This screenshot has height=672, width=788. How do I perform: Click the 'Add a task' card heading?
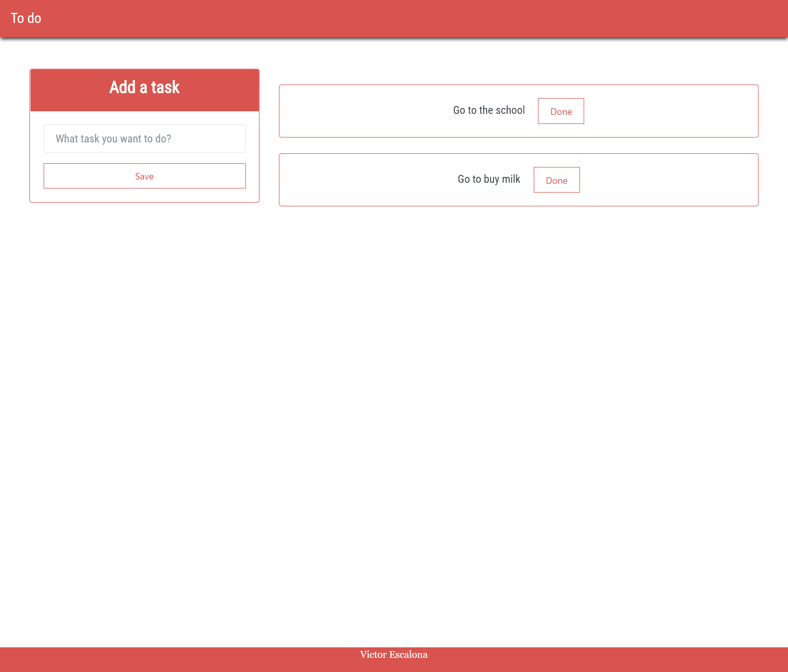144,87
